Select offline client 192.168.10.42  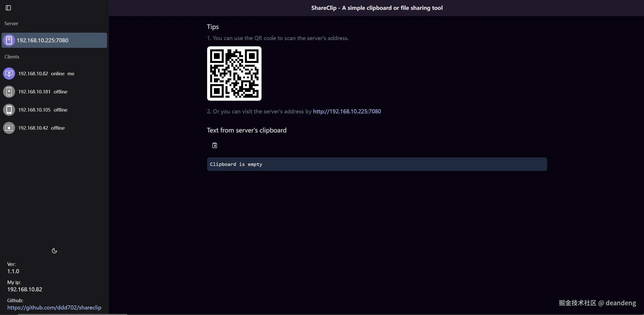41,128
